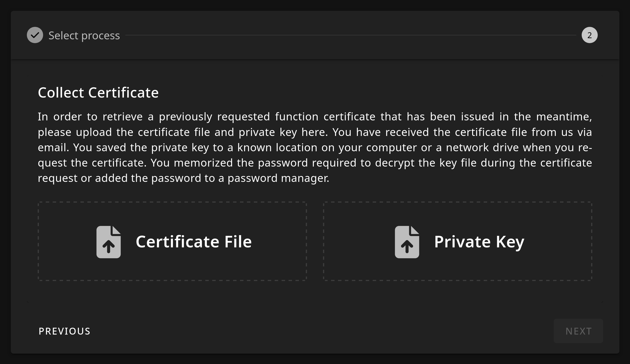Go back to the Select process step label

(x=84, y=36)
